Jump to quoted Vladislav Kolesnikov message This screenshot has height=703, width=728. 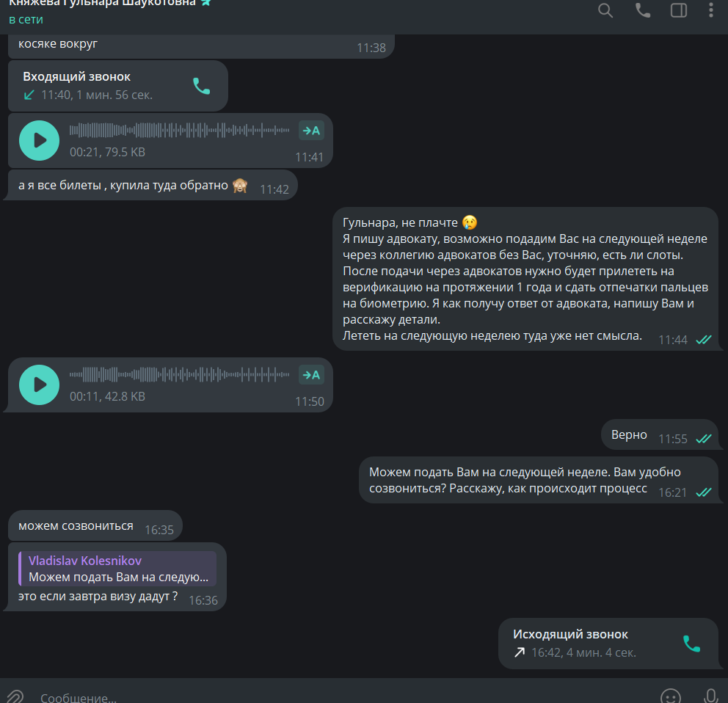(117, 569)
